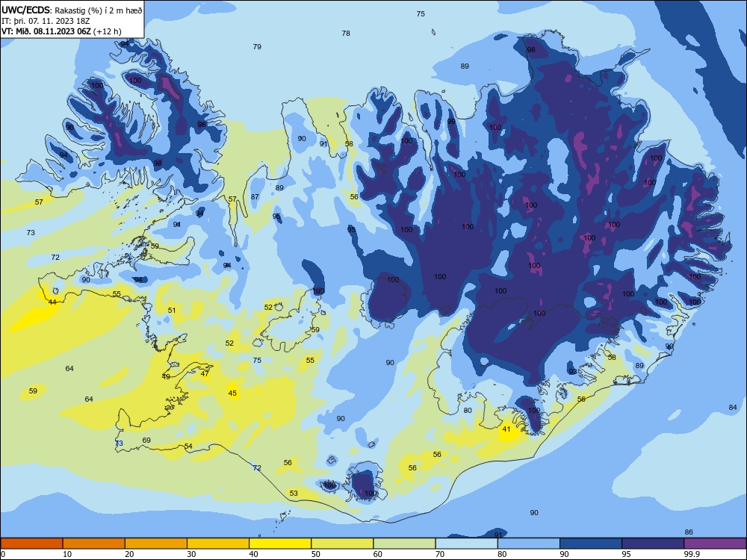
Task: Click the value '44' on the western peninsula
Action: (52, 302)
